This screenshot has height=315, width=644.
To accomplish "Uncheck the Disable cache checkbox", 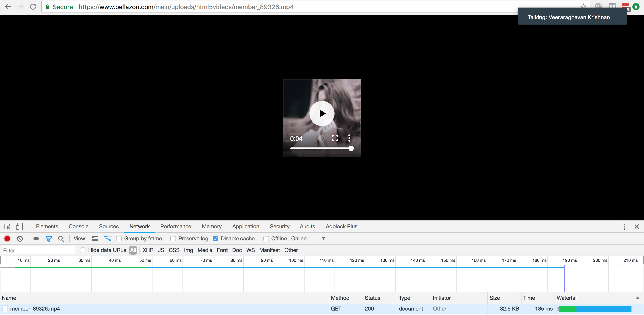I will pyautogui.click(x=216, y=239).
